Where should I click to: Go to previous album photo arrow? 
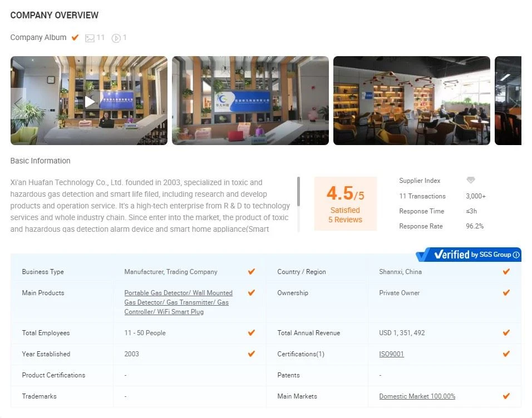18,101
